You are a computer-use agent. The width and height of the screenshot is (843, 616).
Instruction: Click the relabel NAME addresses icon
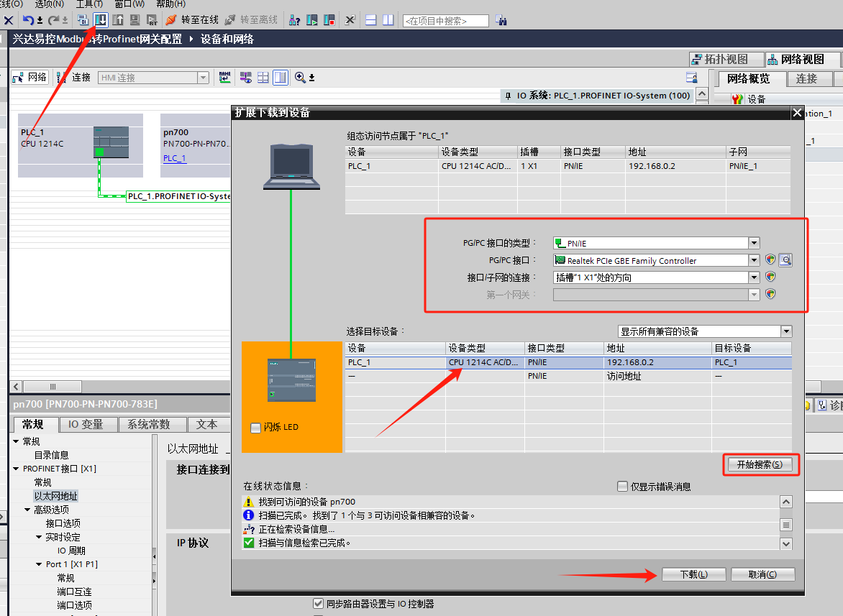[x=224, y=78]
